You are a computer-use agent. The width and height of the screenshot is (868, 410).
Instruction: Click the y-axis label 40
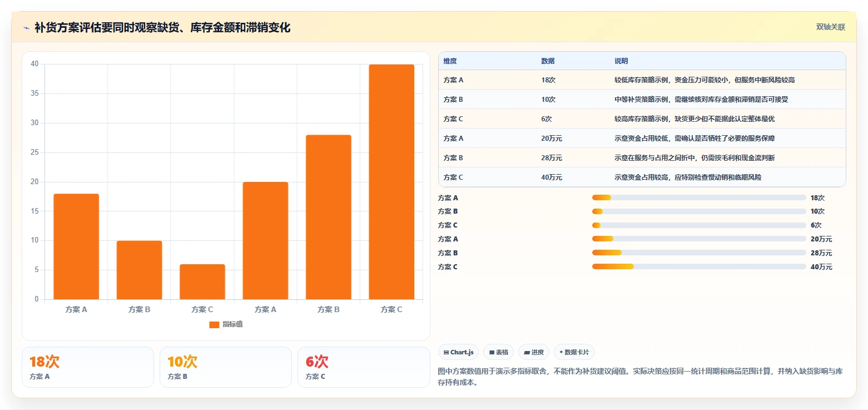tap(34, 64)
